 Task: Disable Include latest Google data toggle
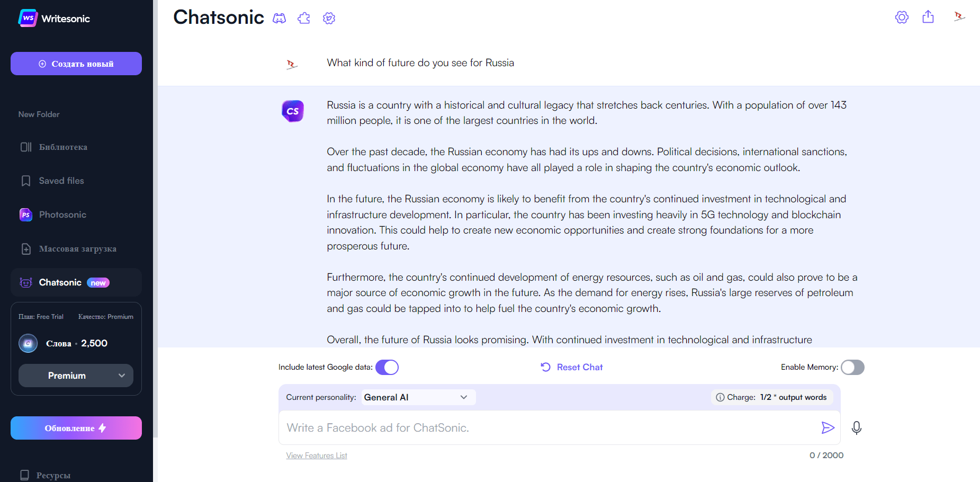[387, 367]
